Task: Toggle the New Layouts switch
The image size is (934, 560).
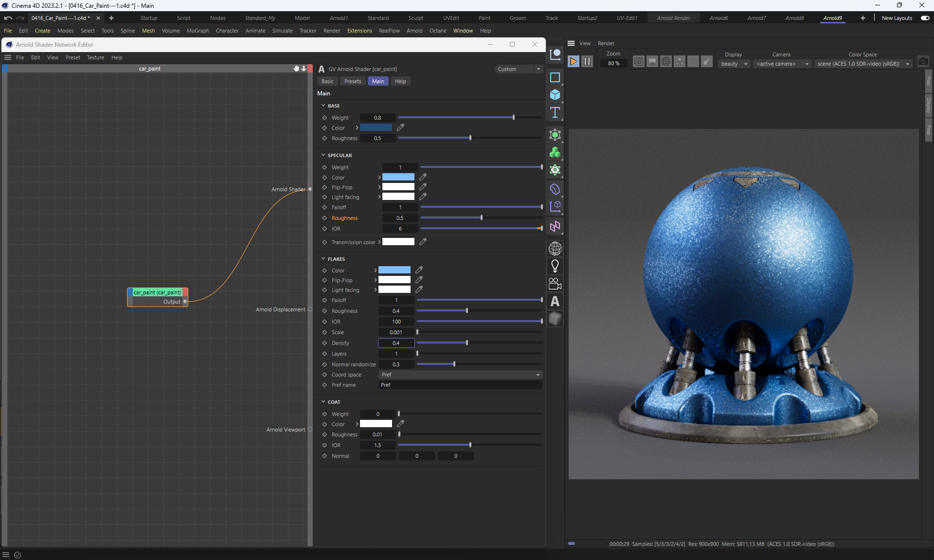Action: 925,18
